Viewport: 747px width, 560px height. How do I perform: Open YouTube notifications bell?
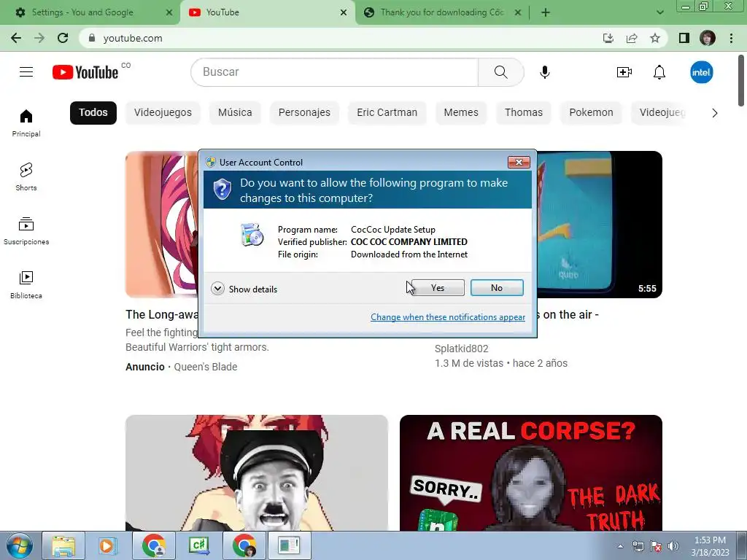coord(659,72)
